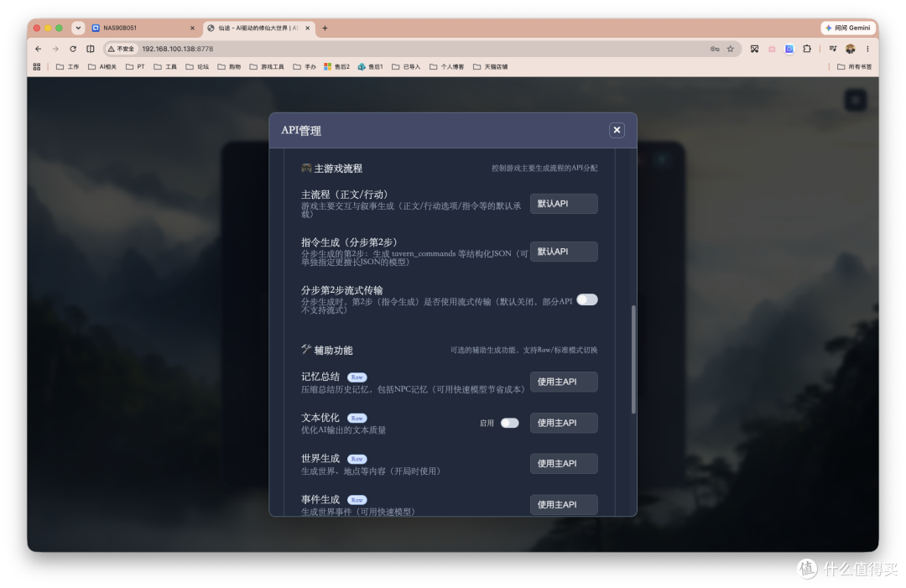The height and width of the screenshot is (588, 906).
Task: Open the 文本优化 使用主API dropdown
Action: pos(564,422)
